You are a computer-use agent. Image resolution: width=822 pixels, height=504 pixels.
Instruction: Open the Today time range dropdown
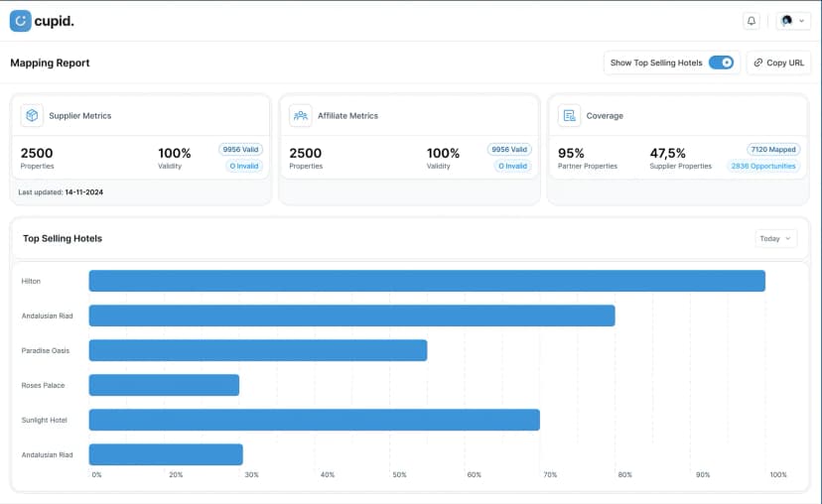[x=775, y=238]
